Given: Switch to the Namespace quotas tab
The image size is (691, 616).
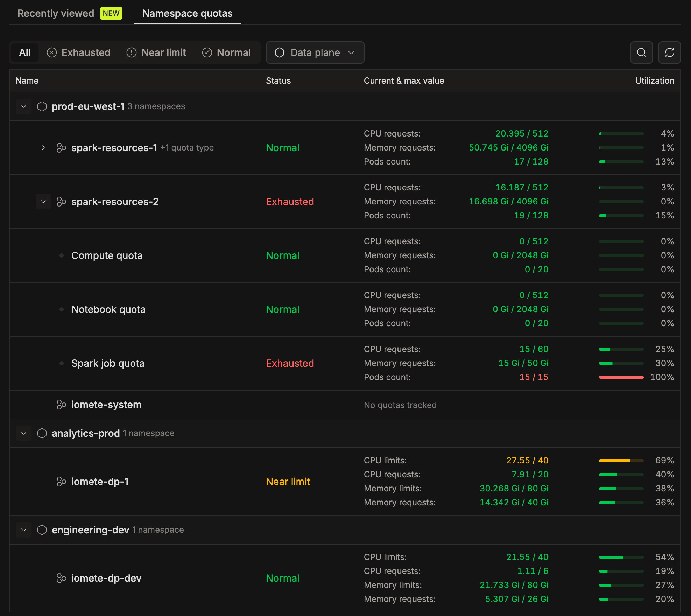Looking at the screenshot, I should pos(187,13).
